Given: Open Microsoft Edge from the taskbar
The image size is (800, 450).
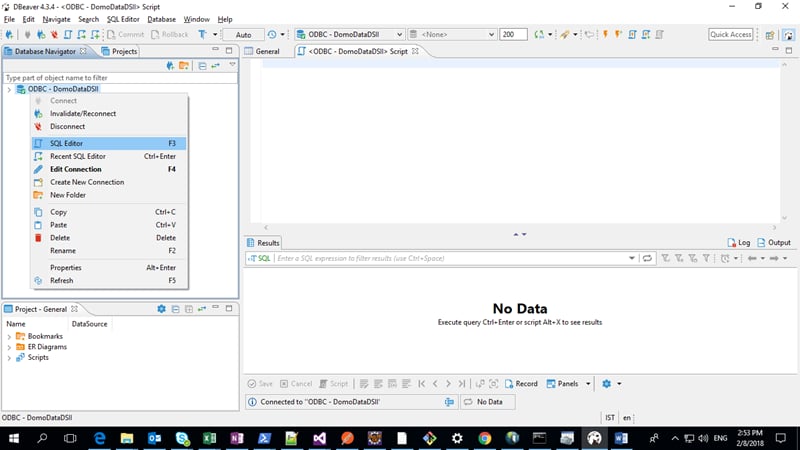Looking at the screenshot, I should 99,438.
